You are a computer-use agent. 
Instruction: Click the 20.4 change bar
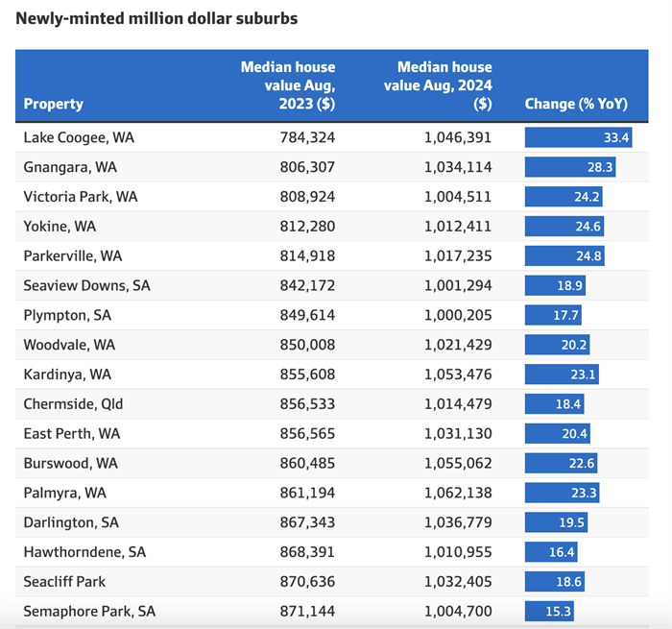(x=558, y=433)
